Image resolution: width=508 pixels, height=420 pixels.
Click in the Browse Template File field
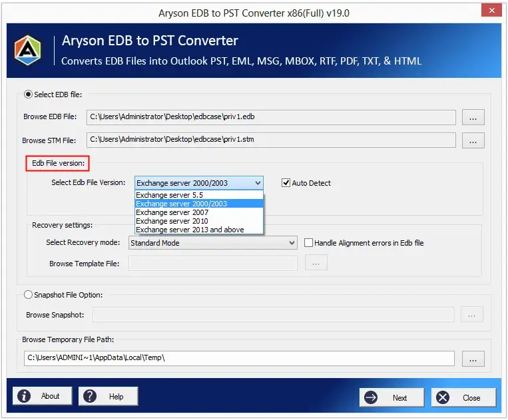(213, 264)
